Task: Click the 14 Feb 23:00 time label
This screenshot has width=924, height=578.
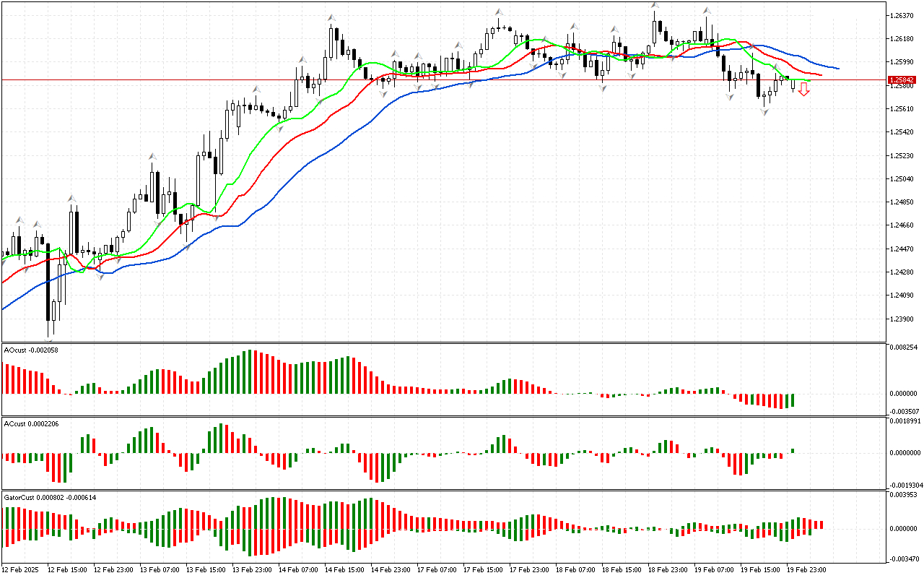Action: [x=391, y=569]
